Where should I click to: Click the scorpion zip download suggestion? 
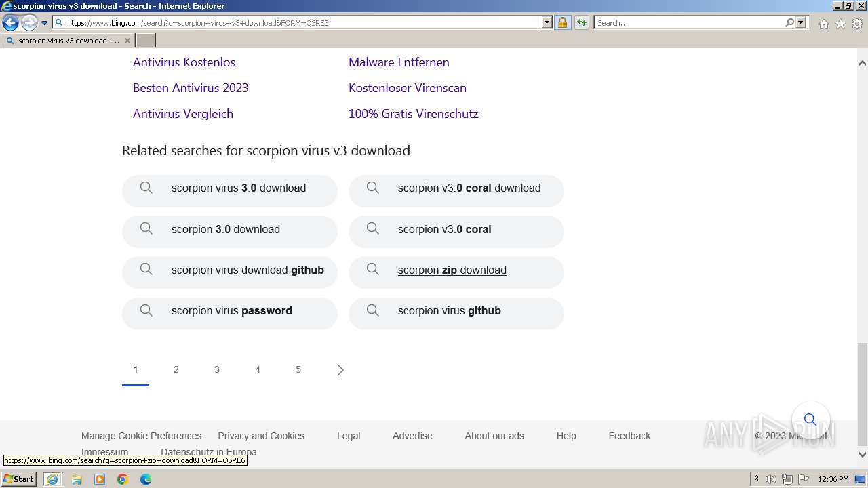coord(456,272)
